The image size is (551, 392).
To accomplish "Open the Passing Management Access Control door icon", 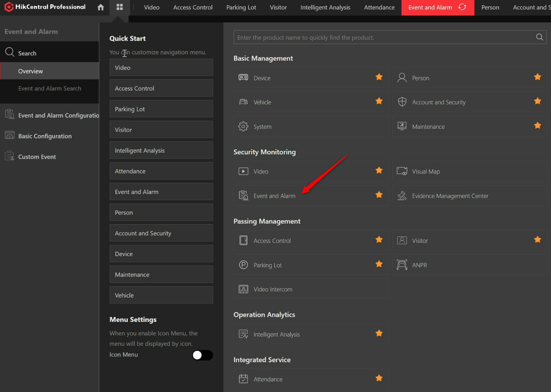I will tap(243, 240).
